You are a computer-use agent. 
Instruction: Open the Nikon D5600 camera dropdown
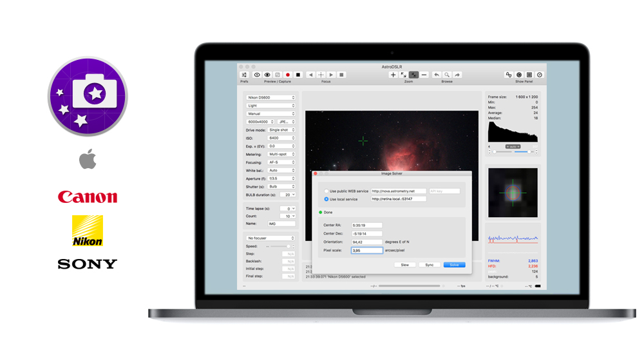[270, 98]
